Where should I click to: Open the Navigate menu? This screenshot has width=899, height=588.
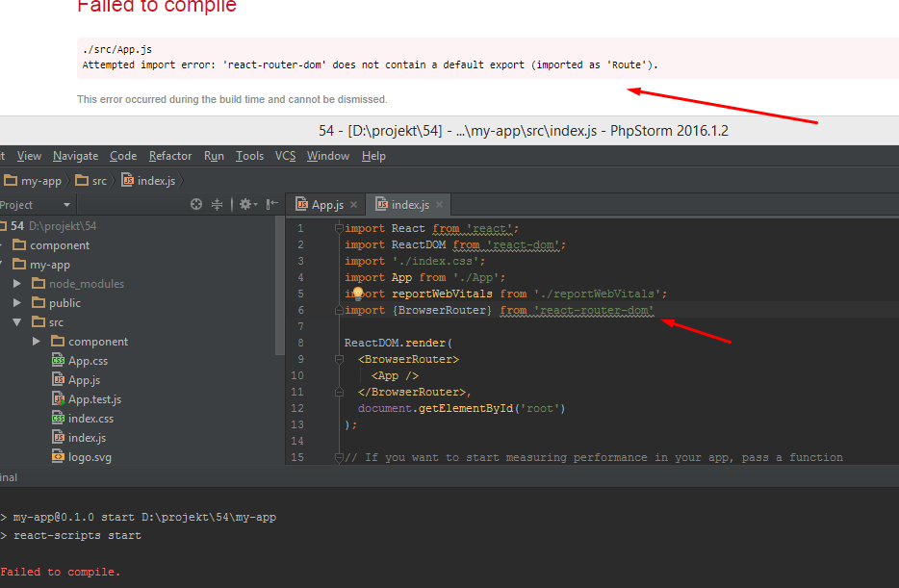point(76,156)
